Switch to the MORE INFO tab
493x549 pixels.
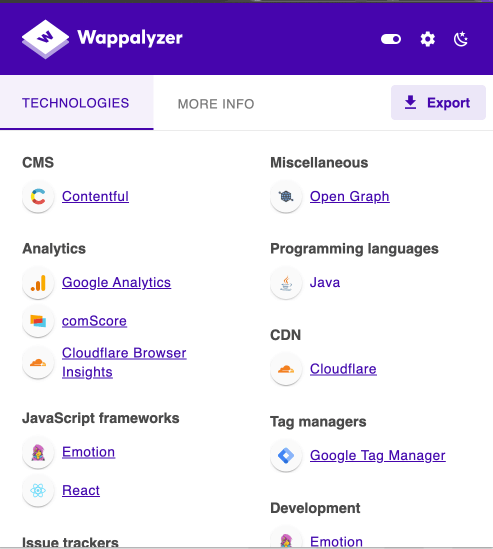click(216, 104)
